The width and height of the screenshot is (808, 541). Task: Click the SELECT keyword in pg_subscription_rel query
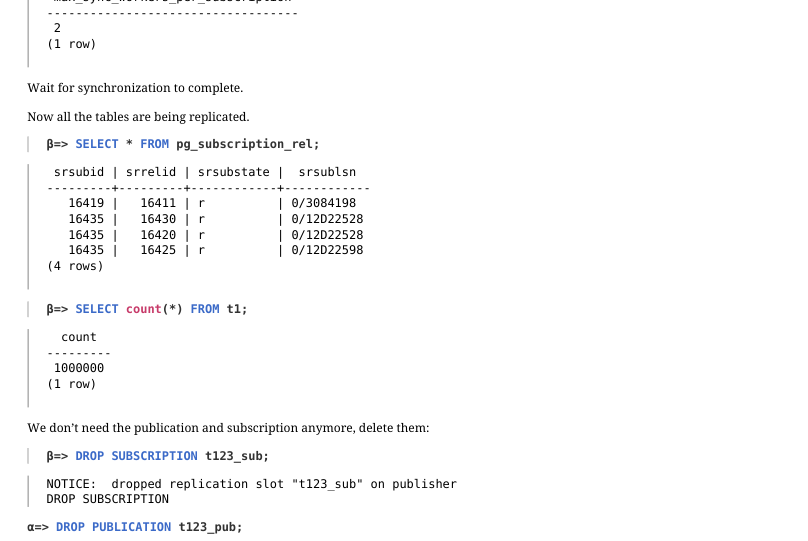click(97, 144)
